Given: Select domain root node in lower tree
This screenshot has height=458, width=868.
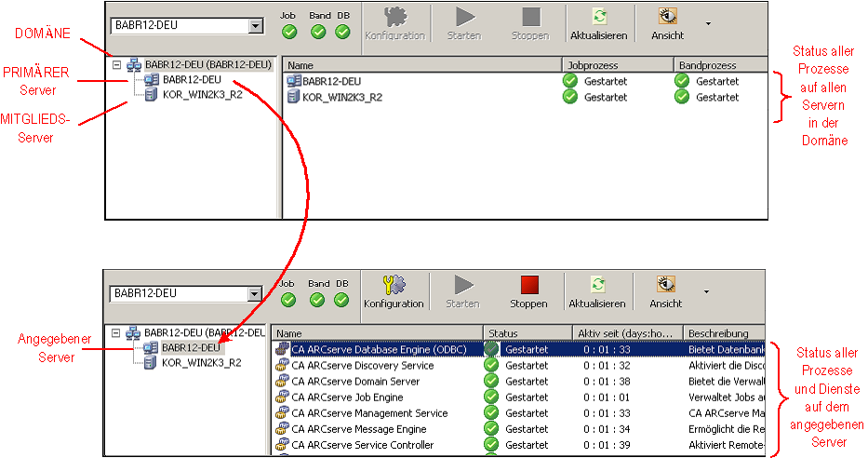Looking at the screenshot, I should pyautogui.click(x=205, y=333).
